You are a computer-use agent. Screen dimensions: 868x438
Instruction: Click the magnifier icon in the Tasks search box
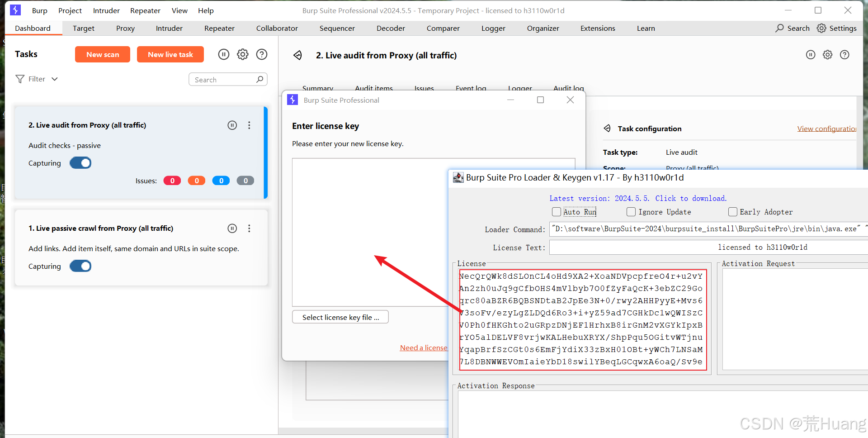click(259, 79)
